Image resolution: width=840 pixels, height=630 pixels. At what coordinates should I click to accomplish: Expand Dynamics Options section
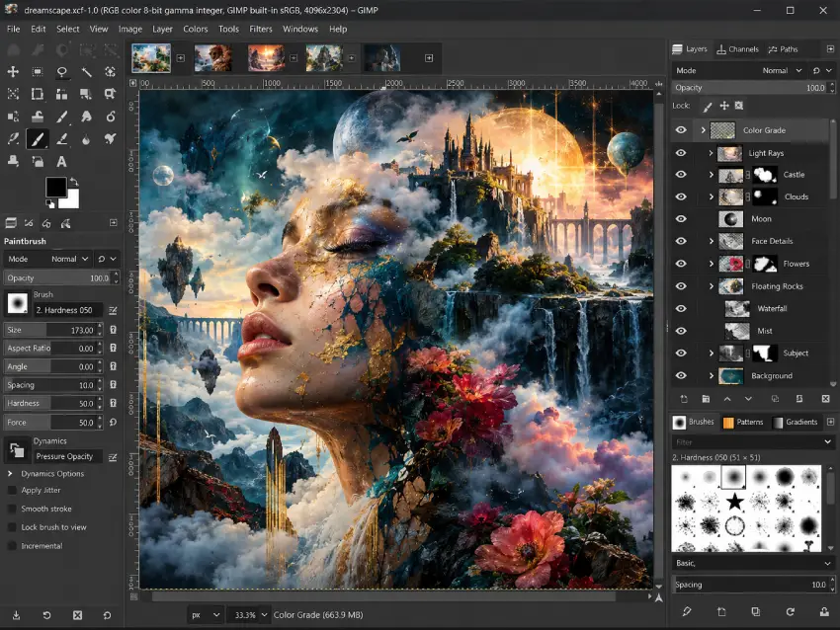[x=10, y=474]
